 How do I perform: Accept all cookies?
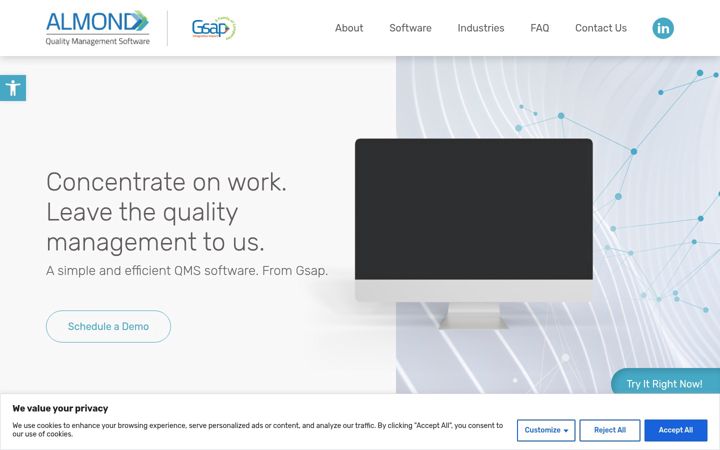point(675,430)
